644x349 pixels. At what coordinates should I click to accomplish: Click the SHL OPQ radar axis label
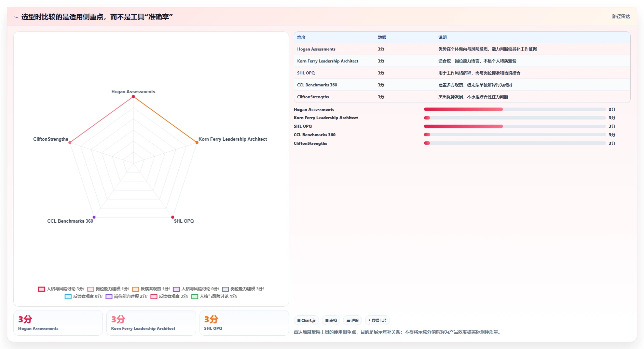click(184, 221)
